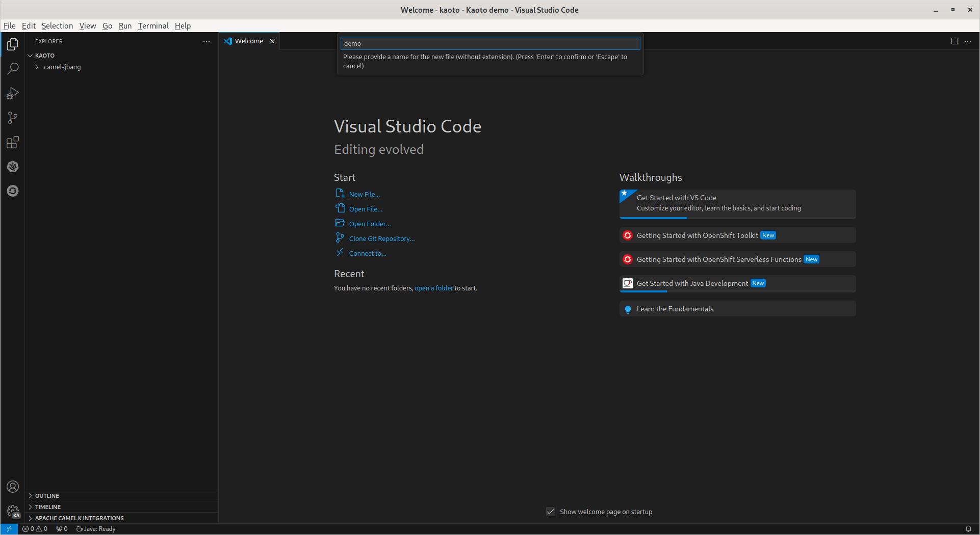The image size is (980, 535).
Task: Click the ports forwarded status item
Action: click(x=62, y=529)
